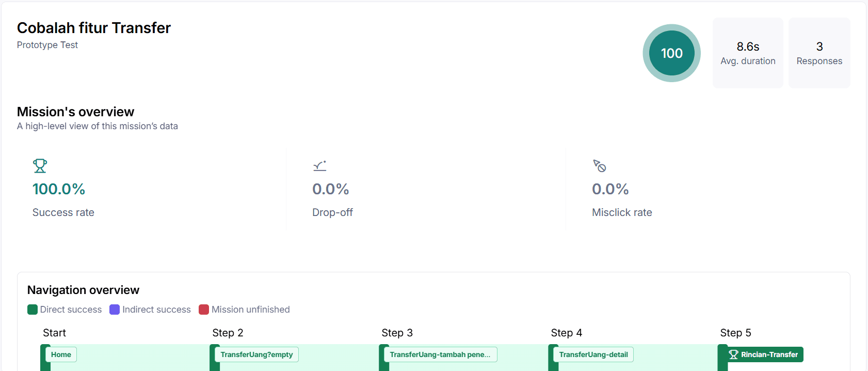
Task: Click the drop-off icon above 0.0%
Action: [320, 166]
